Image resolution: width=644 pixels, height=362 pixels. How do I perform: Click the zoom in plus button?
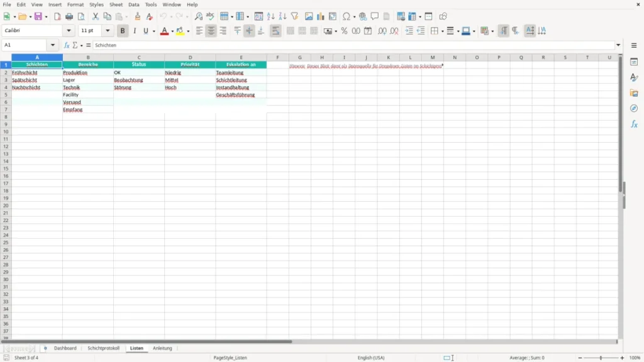coord(622,358)
